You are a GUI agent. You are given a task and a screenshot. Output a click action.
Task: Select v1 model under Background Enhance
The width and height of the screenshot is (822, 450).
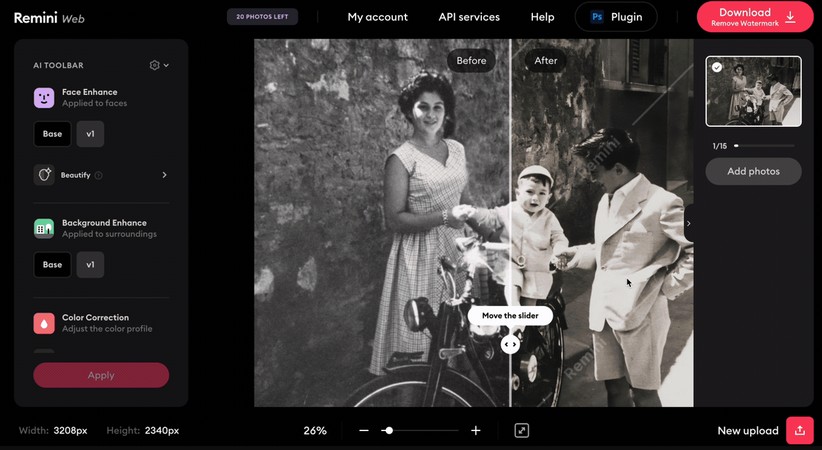click(x=90, y=265)
